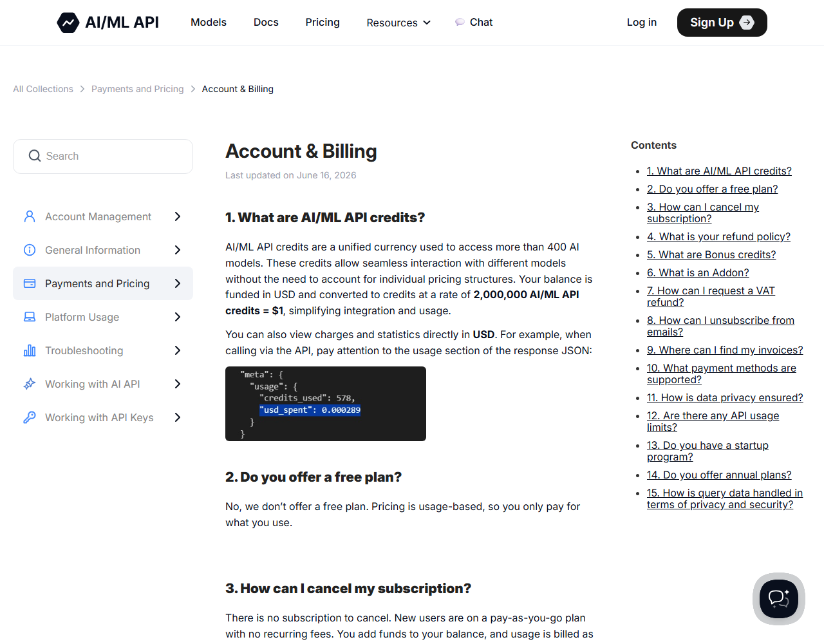824x644 pixels.
Task: Jump to How can I request a VAT refund
Action: (711, 296)
